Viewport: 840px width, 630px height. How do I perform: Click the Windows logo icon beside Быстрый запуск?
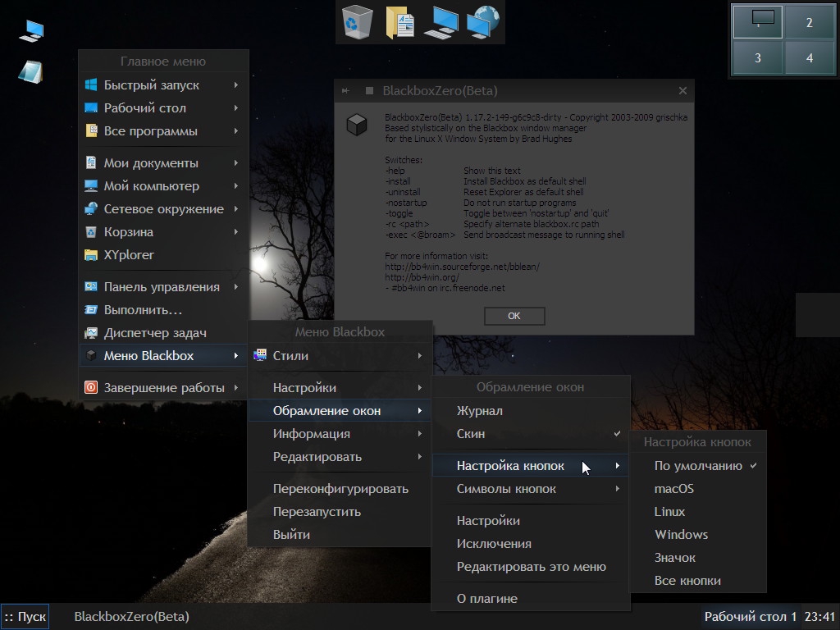click(91, 84)
